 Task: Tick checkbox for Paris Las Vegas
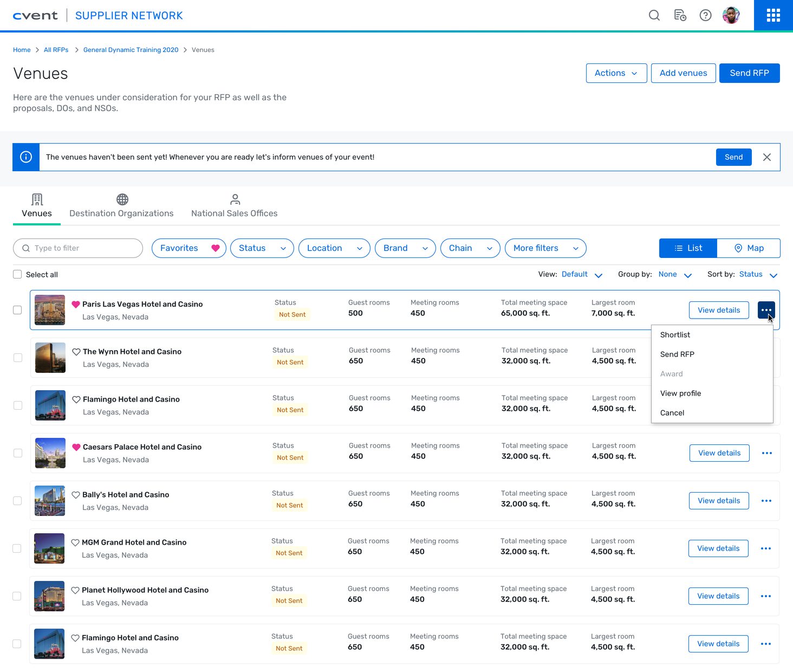tap(17, 310)
